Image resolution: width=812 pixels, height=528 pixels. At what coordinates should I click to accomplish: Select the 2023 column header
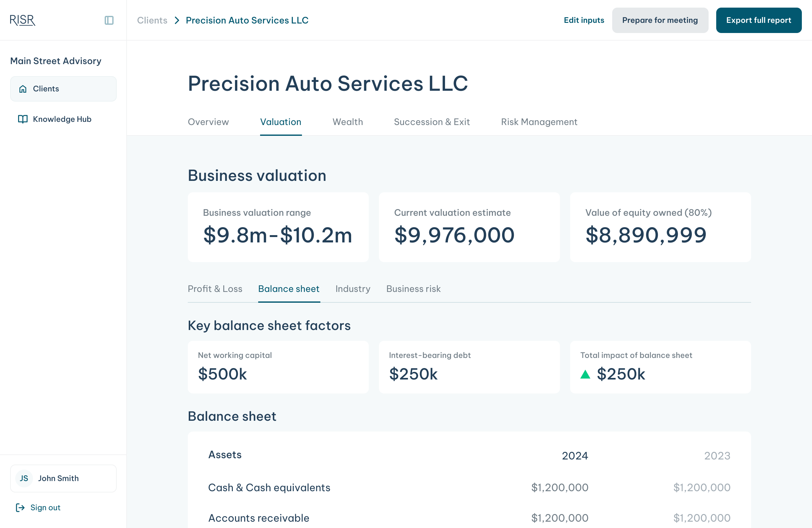717,456
